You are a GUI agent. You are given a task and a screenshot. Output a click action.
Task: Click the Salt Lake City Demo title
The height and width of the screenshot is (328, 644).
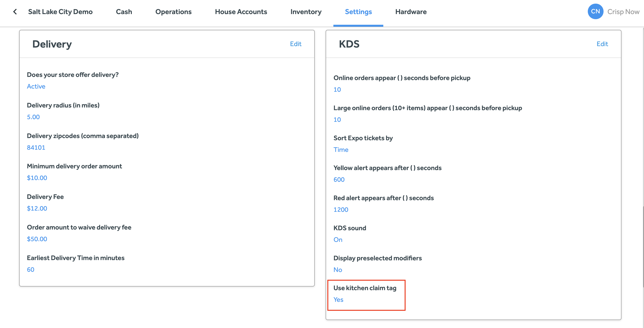point(60,12)
